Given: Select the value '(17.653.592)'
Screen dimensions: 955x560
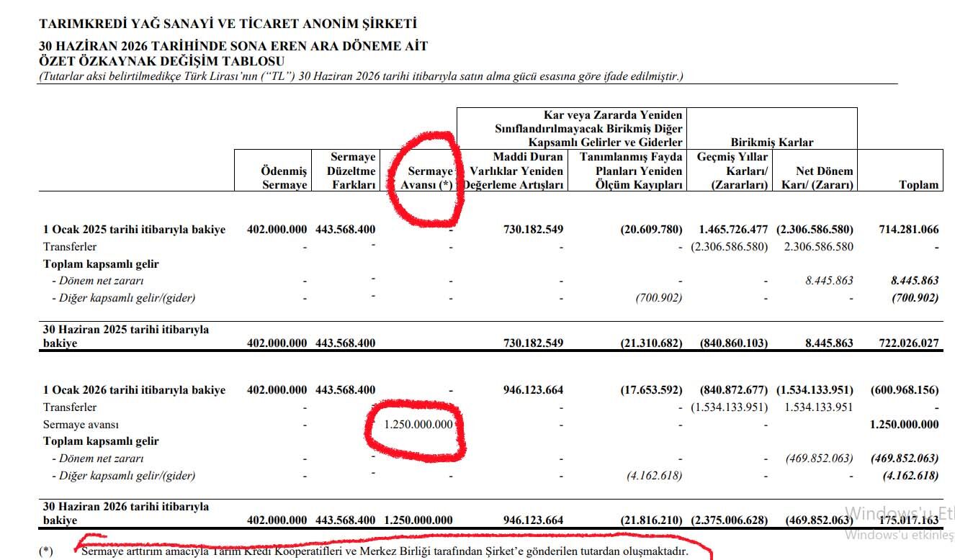Looking at the screenshot, I should coord(651,390).
